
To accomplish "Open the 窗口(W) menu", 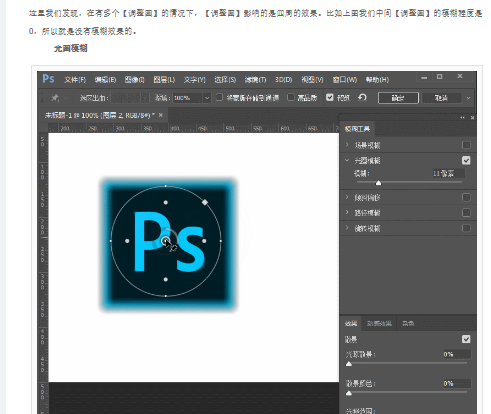I will (345, 80).
